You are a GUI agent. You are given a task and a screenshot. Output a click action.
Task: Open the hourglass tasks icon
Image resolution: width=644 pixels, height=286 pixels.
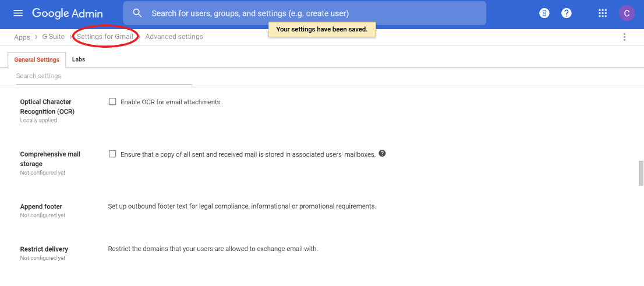click(544, 13)
